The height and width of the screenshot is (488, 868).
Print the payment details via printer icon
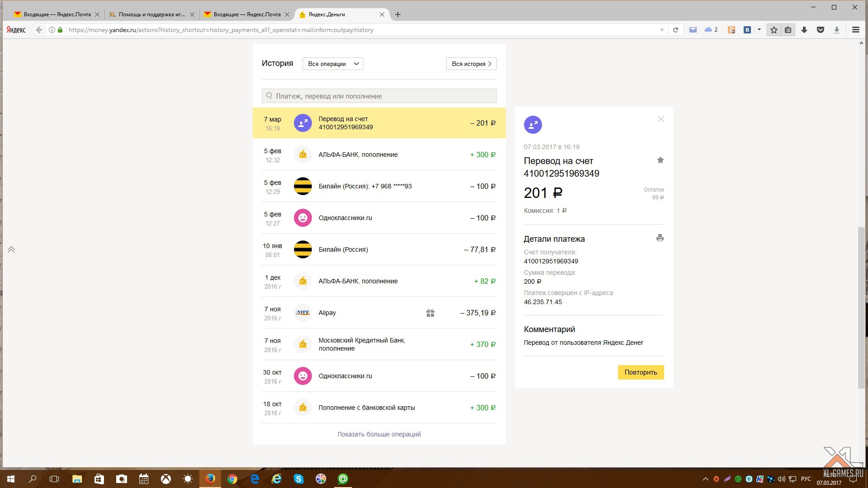(x=660, y=238)
